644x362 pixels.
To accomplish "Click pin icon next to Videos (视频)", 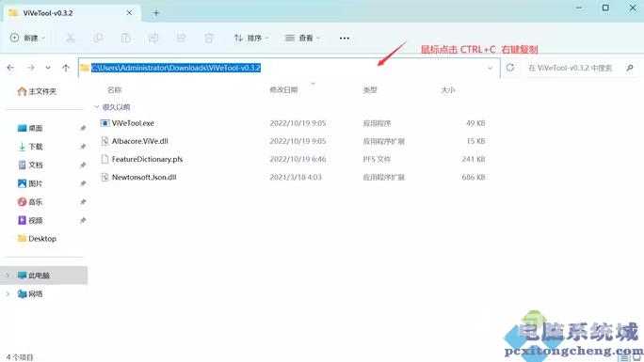I will 83,221.
